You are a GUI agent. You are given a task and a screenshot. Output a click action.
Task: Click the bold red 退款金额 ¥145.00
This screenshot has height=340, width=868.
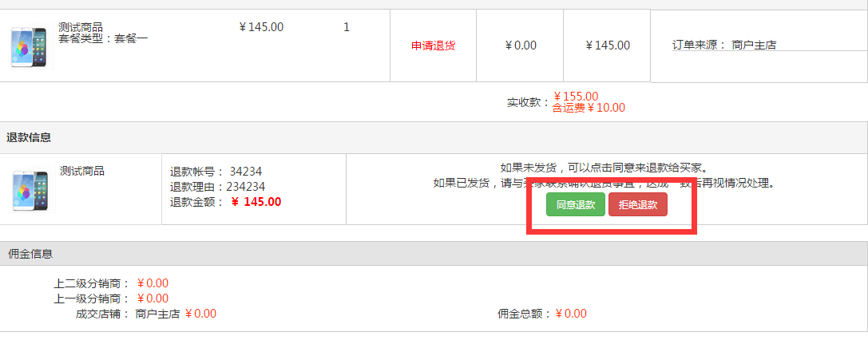256,202
